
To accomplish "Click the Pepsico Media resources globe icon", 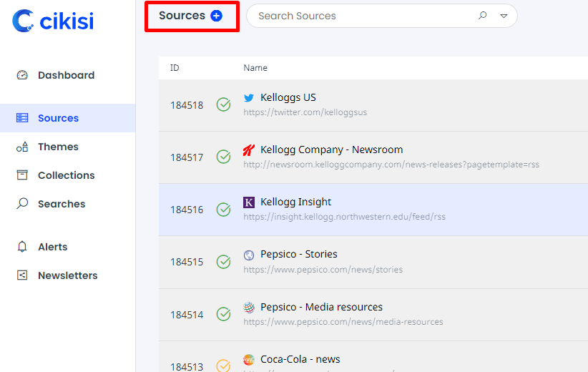I will click(x=249, y=307).
